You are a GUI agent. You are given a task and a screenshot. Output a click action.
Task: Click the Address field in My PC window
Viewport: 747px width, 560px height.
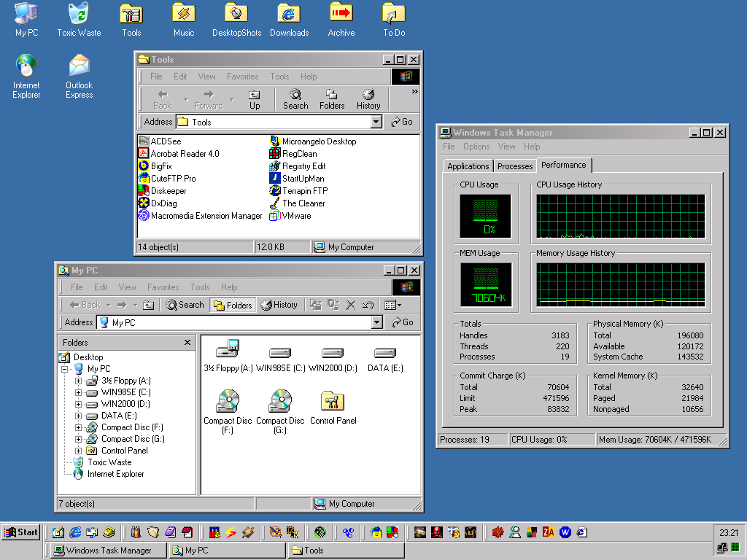[x=233, y=322]
